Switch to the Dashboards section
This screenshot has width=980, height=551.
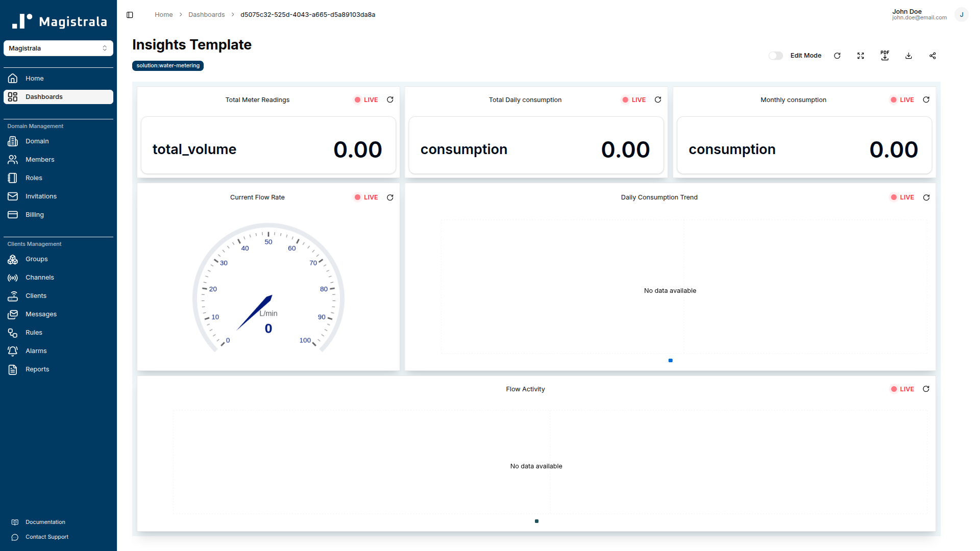[x=44, y=96]
